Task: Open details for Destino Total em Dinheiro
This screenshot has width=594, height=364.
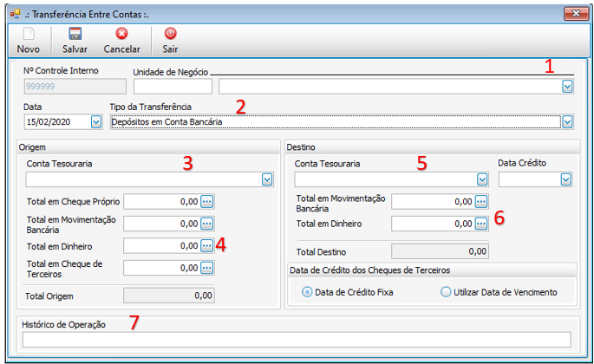Action: [481, 224]
